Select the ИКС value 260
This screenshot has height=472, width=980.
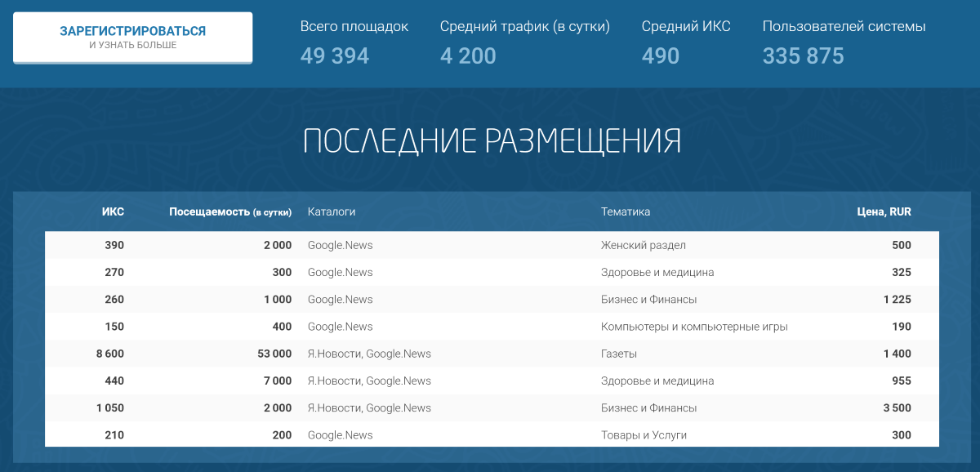pos(114,299)
